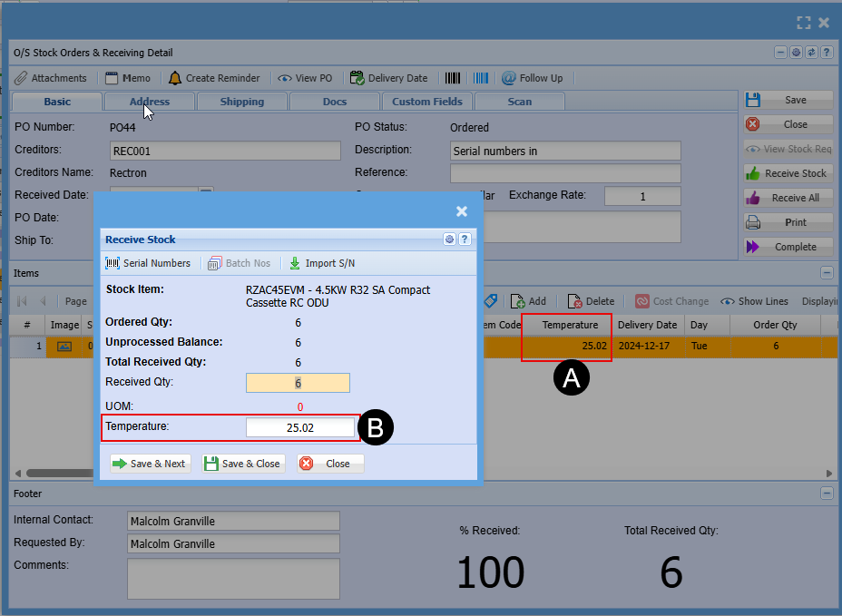The height and width of the screenshot is (616, 842).
Task: Open Delivery Date calendar tool
Action: pos(357,78)
